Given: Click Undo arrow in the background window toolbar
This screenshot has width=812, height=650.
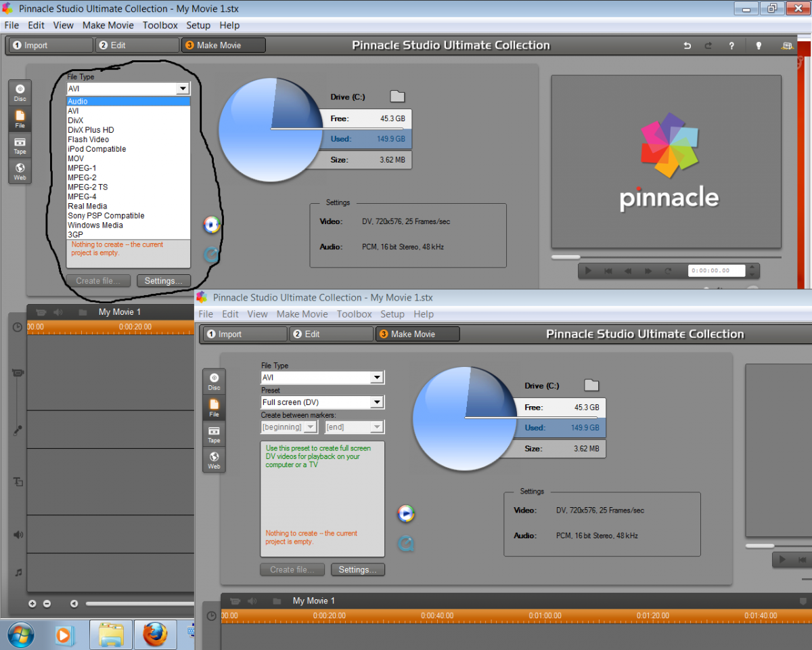Looking at the screenshot, I should tap(687, 45).
